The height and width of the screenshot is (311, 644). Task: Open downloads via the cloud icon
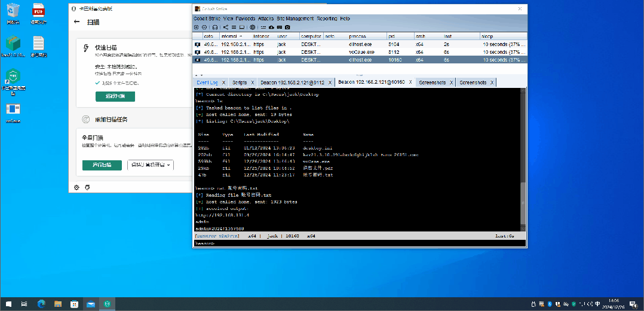coord(271,27)
